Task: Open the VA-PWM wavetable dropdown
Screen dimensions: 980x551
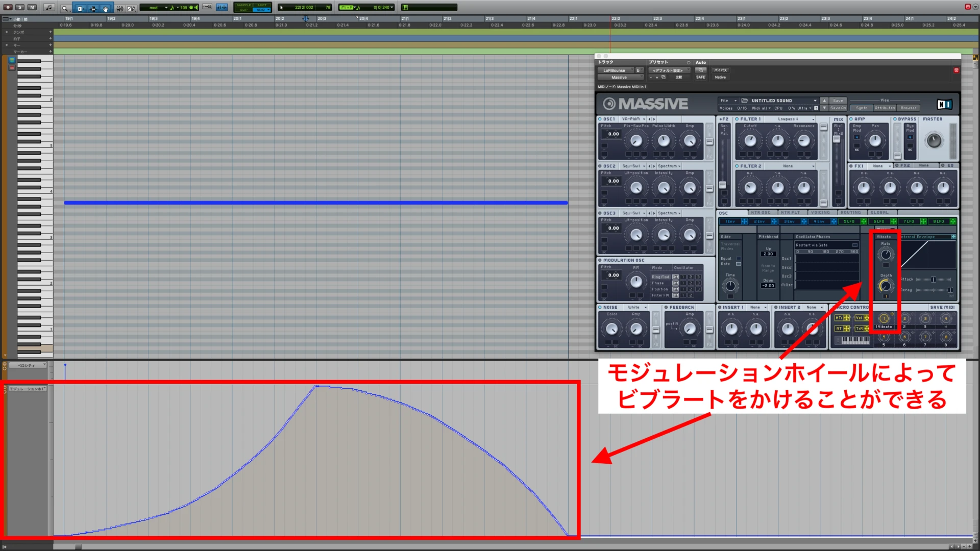Action: click(633, 119)
